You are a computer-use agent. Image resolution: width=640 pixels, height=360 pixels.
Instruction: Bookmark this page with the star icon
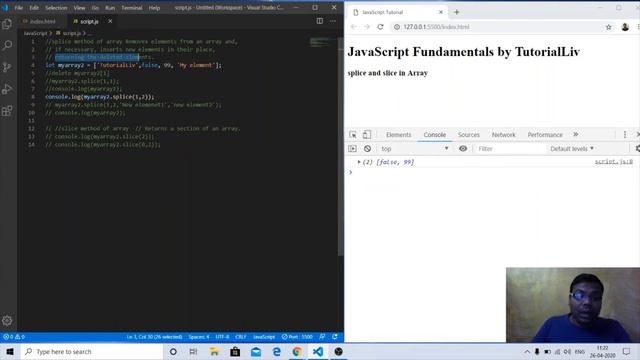pos(608,27)
